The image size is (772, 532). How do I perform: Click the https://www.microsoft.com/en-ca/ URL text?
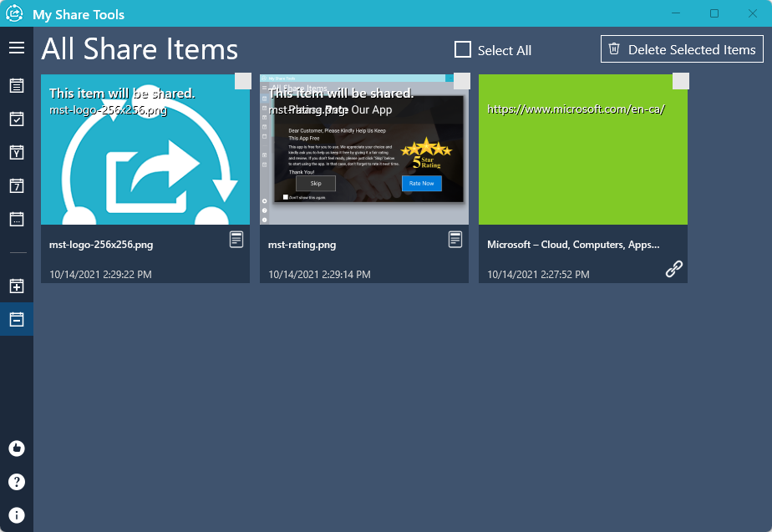pos(576,109)
